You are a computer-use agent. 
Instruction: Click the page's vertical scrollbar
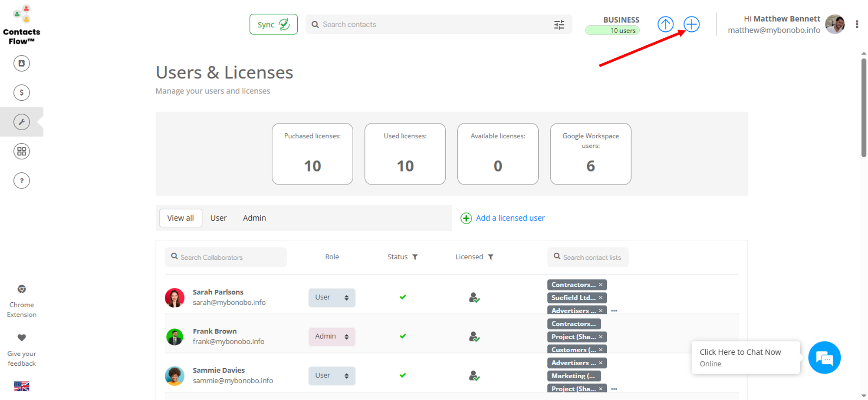(x=864, y=109)
